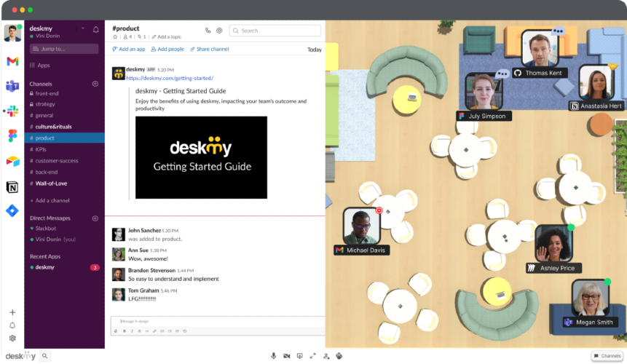Click the user profile photo at top left
This screenshot has height=364, width=627.
pos(12,33)
